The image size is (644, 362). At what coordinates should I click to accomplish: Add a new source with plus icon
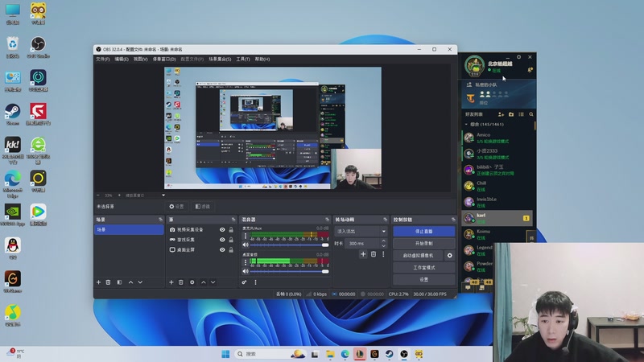click(x=171, y=282)
